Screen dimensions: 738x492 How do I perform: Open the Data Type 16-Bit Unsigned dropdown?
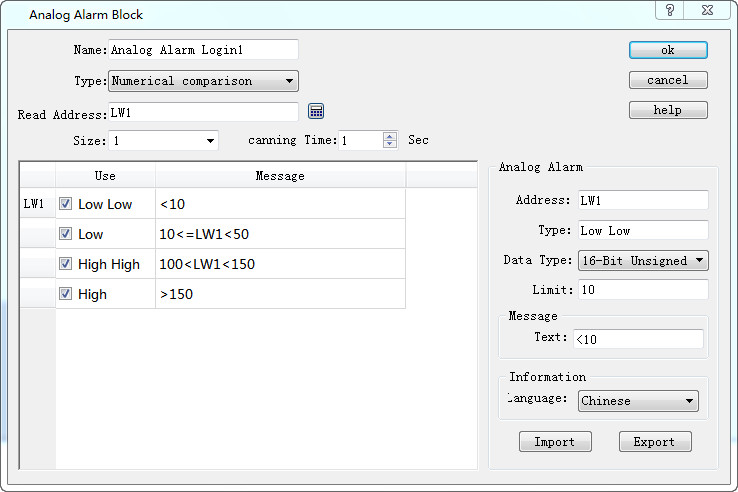(x=643, y=261)
